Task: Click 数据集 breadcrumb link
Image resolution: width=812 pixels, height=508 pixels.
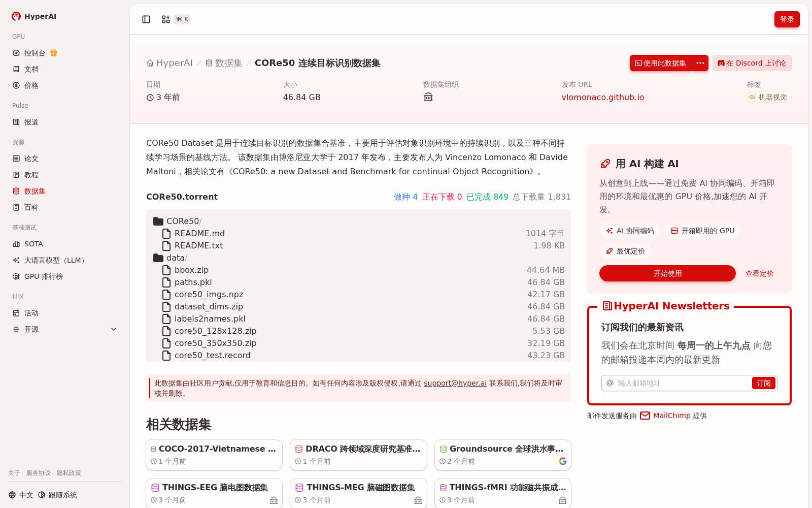Action: (x=224, y=63)
